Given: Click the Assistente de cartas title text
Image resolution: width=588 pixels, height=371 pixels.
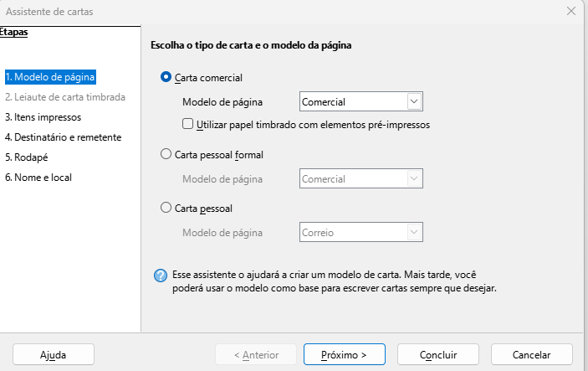Looking at the screenshot, I should click(49, 12).
